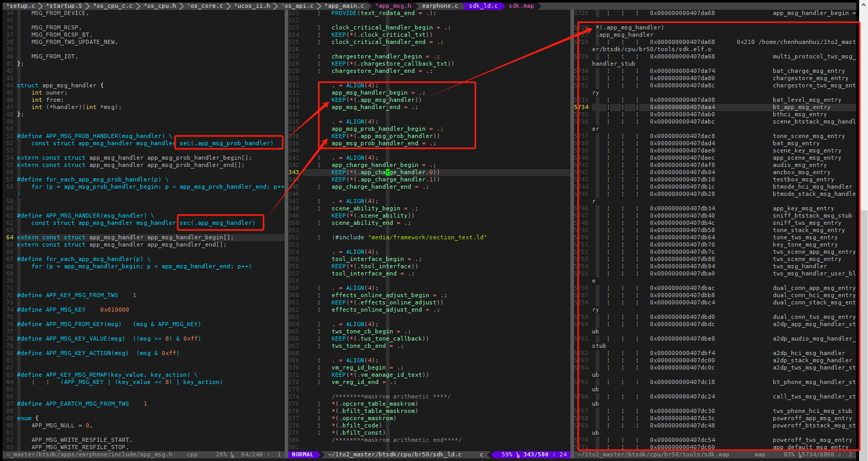Click 'PROVIDE(text_rodata_end = .);' line
Image resolution: width=868 pixels, height=461 pixels.
click(x=383, y=13)
